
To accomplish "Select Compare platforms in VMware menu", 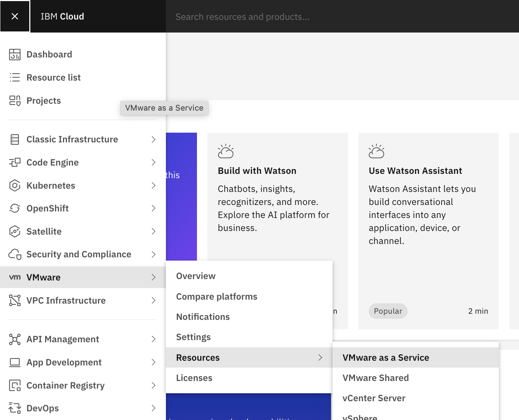I will coord(249,296).
